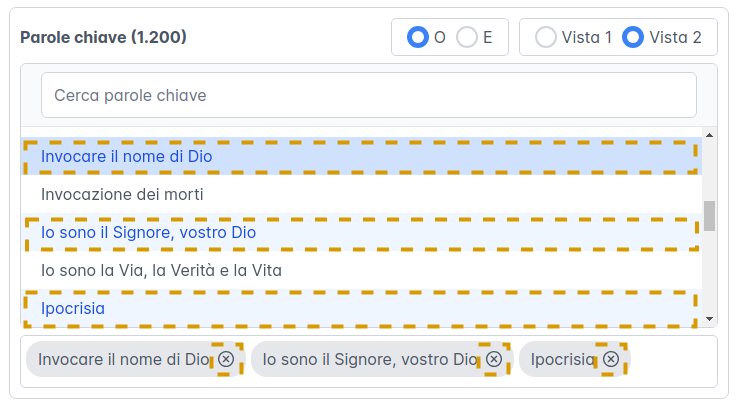
Task: Click the 'Parole chiave (1.200)' heading
Action: [x=104, y=37]
